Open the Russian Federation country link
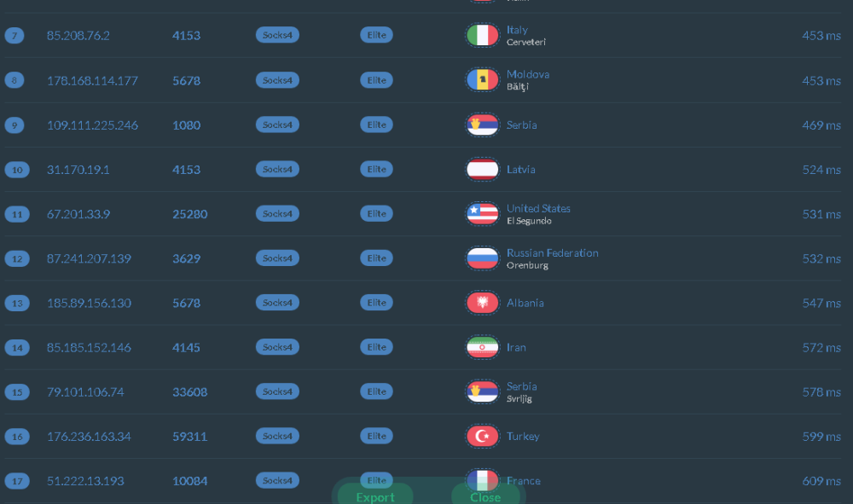The height and width of the screenshot is (504, 853). 552,252
